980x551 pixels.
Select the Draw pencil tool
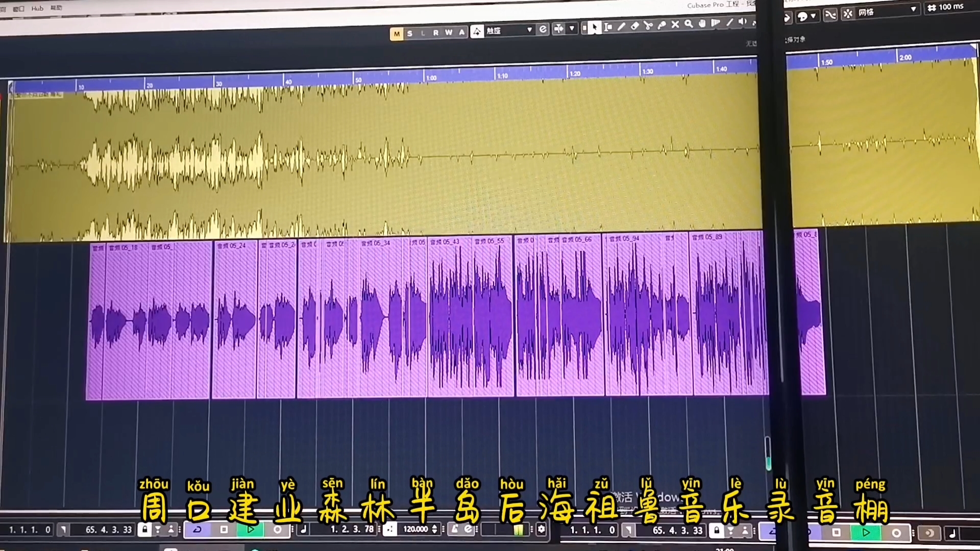[621, 27]
